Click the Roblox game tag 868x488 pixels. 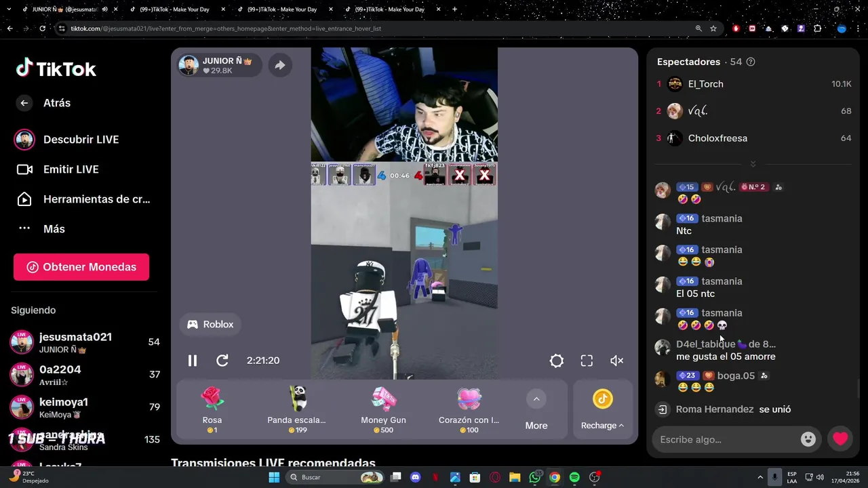coord(210,325)
